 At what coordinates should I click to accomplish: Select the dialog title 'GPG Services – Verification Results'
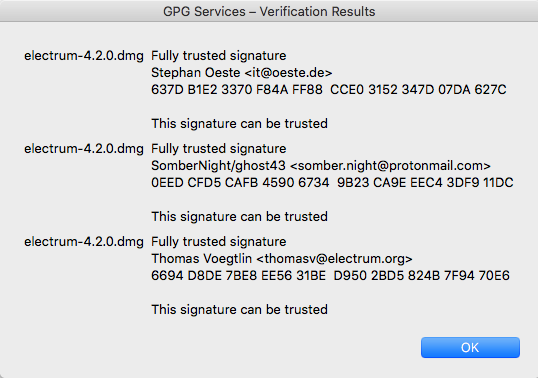[x=269, y=12]
